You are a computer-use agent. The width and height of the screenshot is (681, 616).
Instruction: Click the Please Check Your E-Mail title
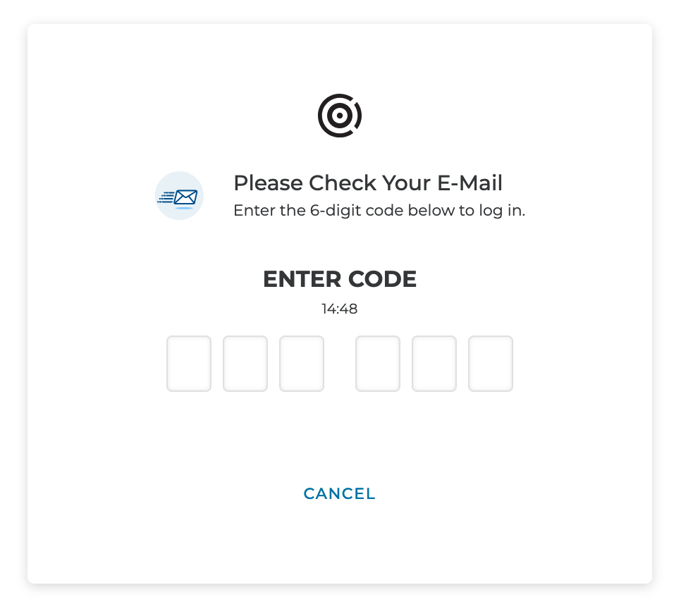[x=367, y=183]
